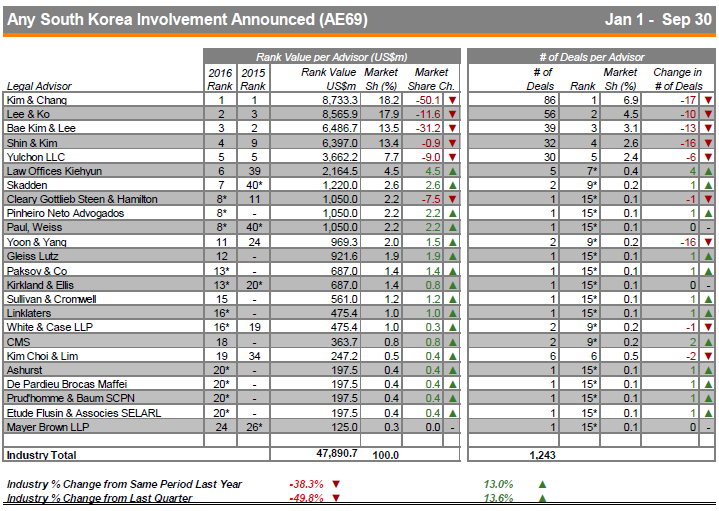Screen dimensions: 719x511
Task: Click the 'Skadden' advisor cell
Action: point(27,185)
